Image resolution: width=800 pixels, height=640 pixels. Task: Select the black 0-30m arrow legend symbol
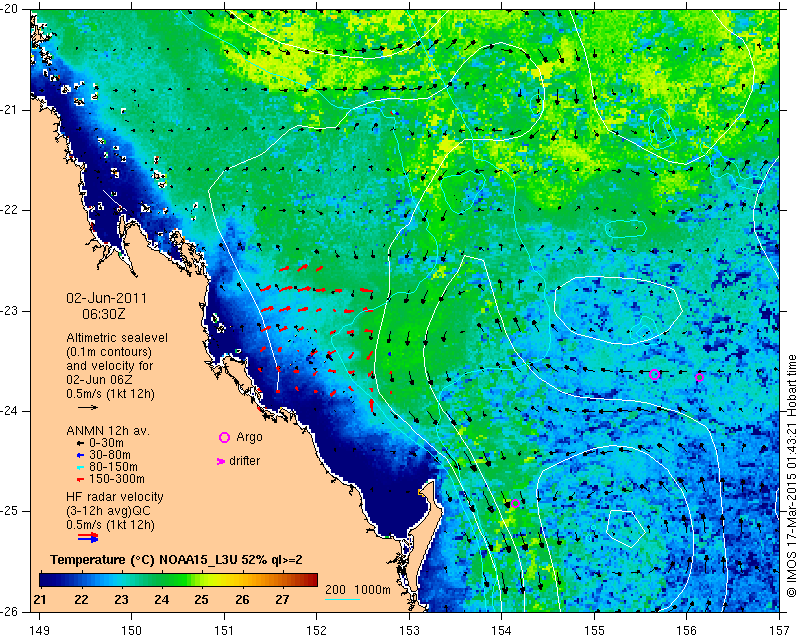tap(80, 444)
